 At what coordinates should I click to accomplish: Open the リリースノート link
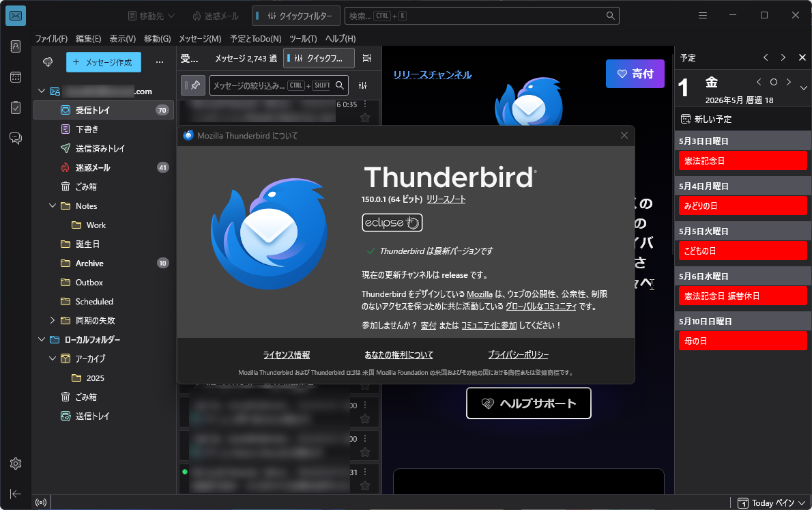[446, 199]
